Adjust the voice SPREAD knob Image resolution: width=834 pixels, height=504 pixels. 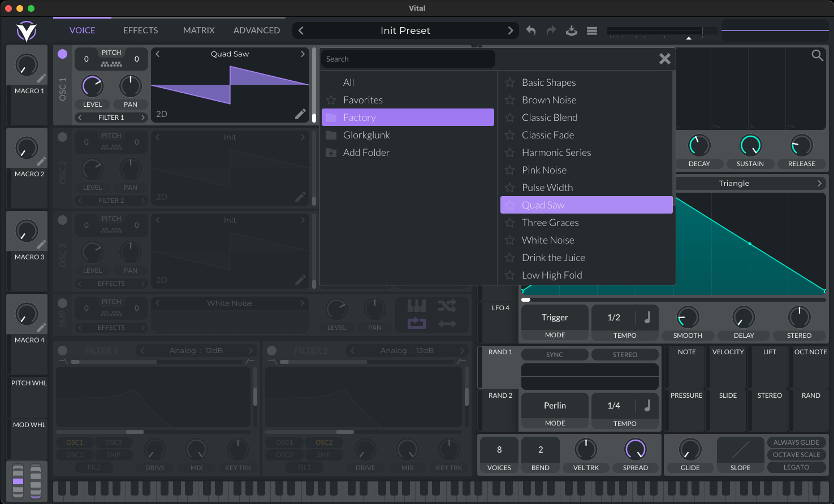[636, 449]
